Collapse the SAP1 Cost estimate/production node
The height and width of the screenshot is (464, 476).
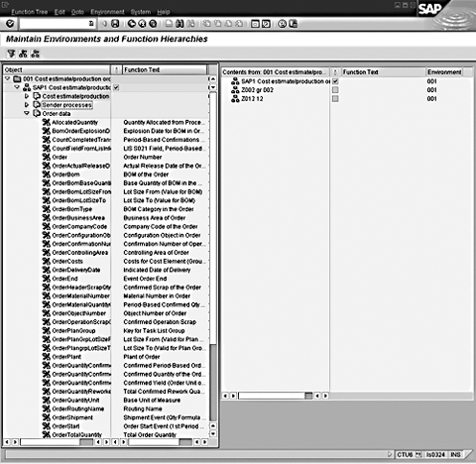pos(17,87)
